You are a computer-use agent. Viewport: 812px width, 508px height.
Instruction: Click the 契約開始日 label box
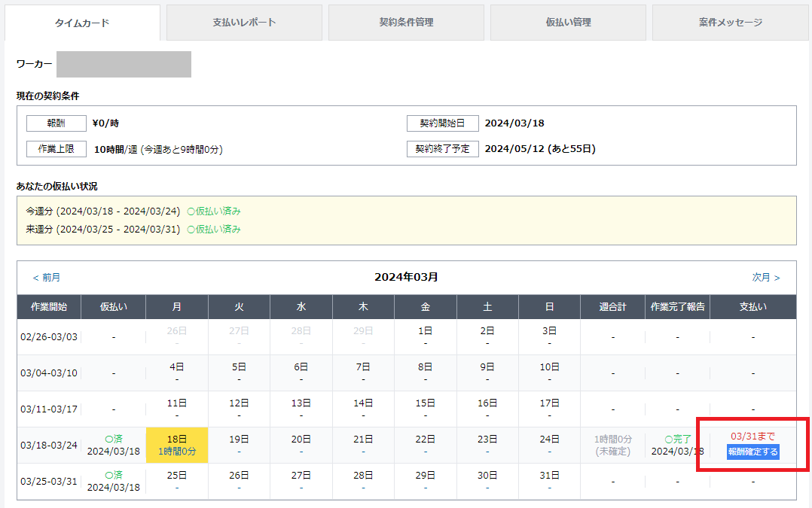[442, 123]
